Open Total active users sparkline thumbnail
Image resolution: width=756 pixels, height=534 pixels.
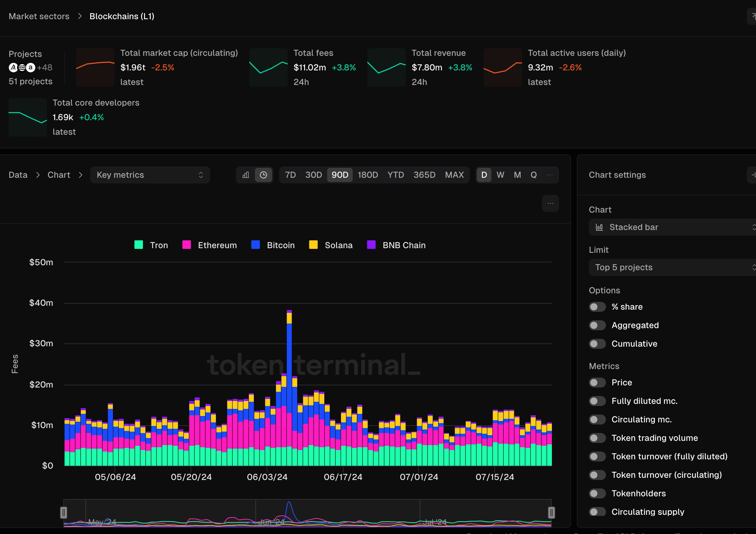(x=503, y=68)
